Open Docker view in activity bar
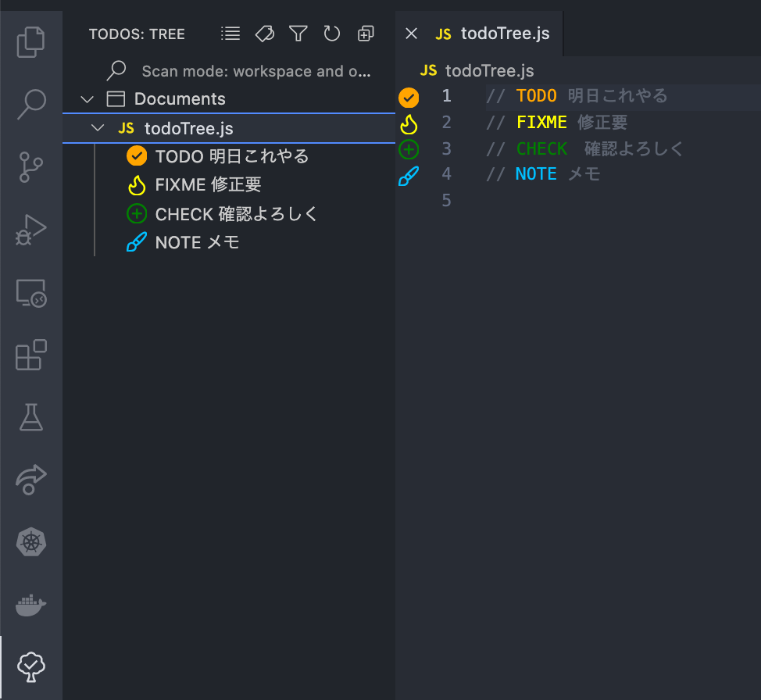 (x=31, y=605)
